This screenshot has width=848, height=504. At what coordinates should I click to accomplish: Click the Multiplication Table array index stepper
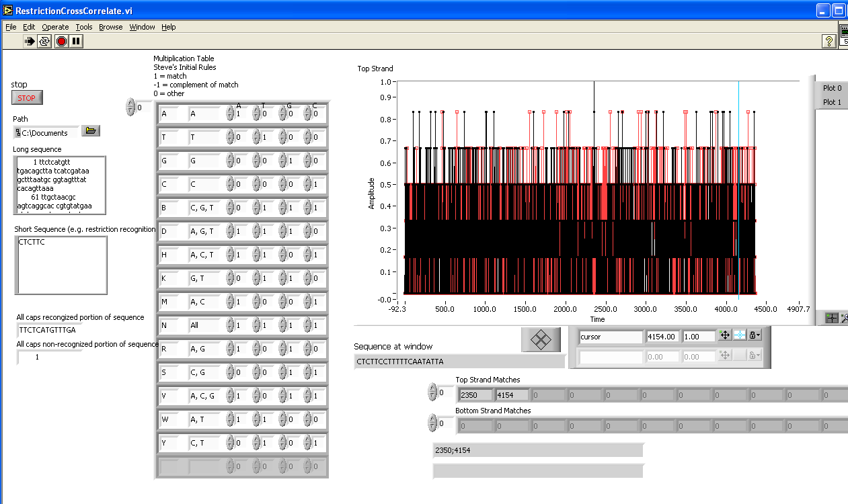(x=130, y=107)
